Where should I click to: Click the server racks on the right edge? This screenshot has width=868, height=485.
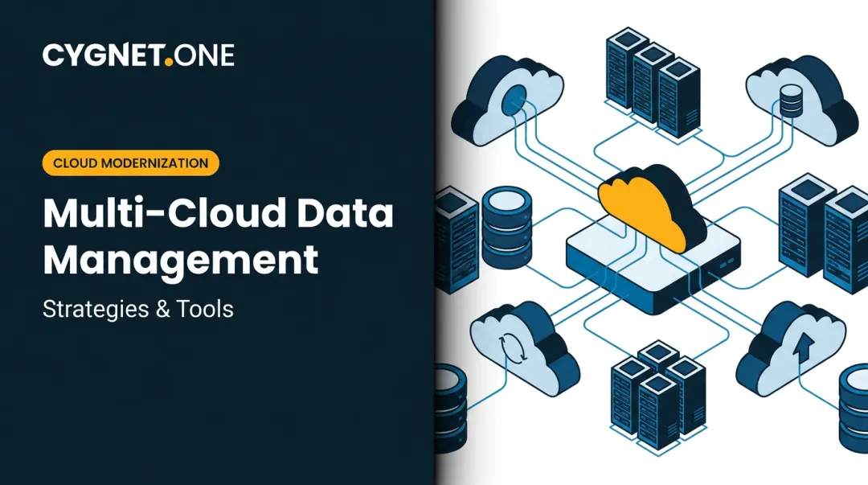pyautogui.click(x=823, y=232)
